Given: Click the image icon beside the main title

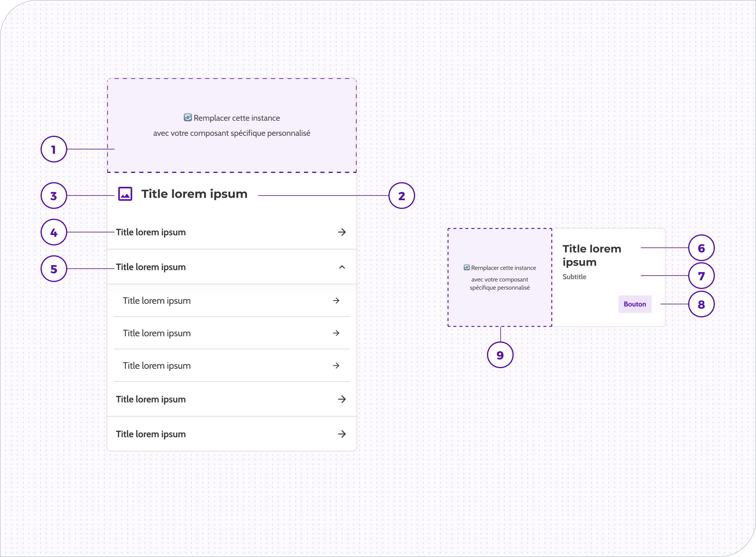Looking at the screenshot, I should tap(125, 194).
